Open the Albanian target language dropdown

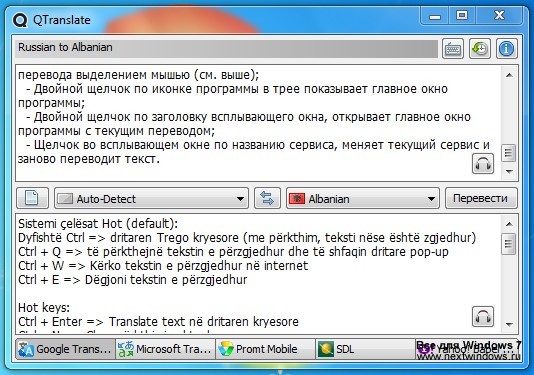(363, 198)
